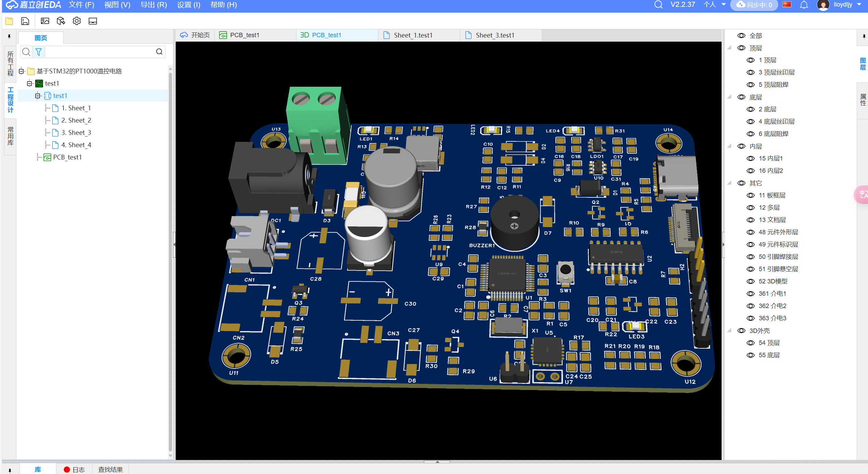Switch to the Sheet_1.test1 tab
This screenshot has height=474, width=868.
pyautogui.click(x=413, y=35)
